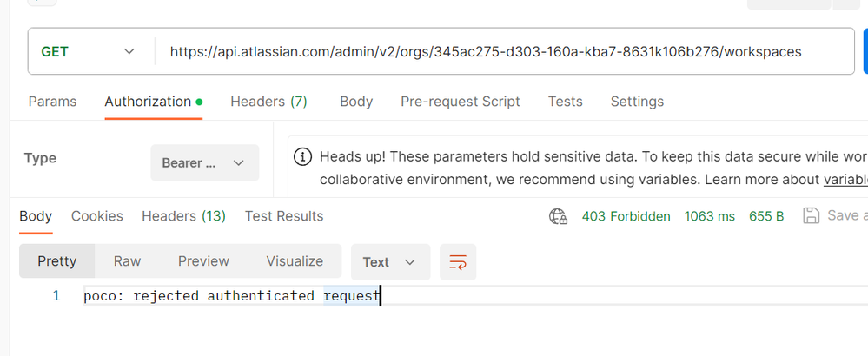View the response Cookies tab

97,216
